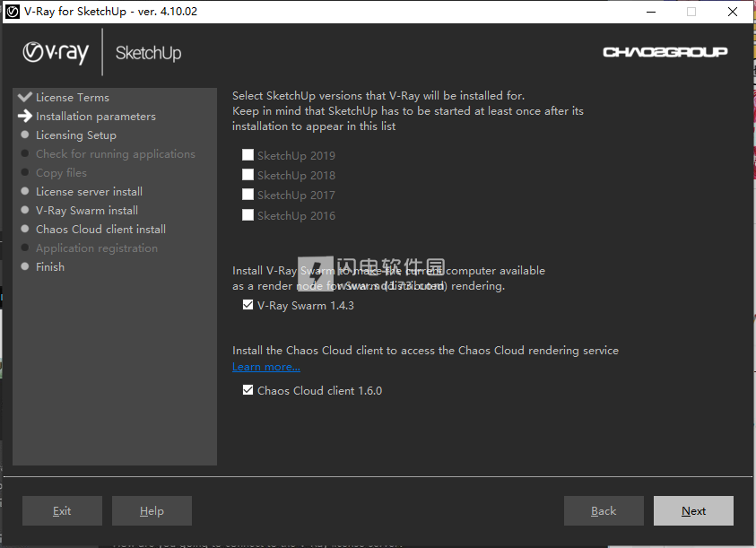Click the Exit button

(62, 511)
